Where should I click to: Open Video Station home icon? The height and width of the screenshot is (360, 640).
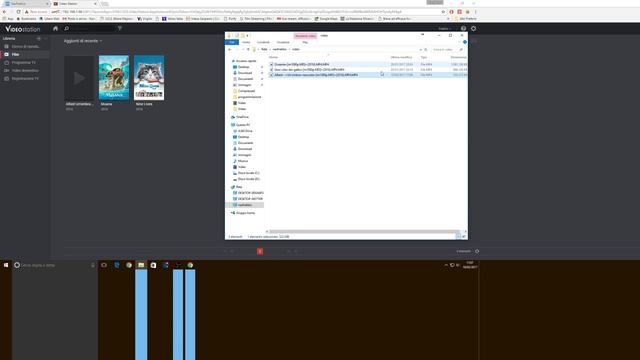(56, 29)
